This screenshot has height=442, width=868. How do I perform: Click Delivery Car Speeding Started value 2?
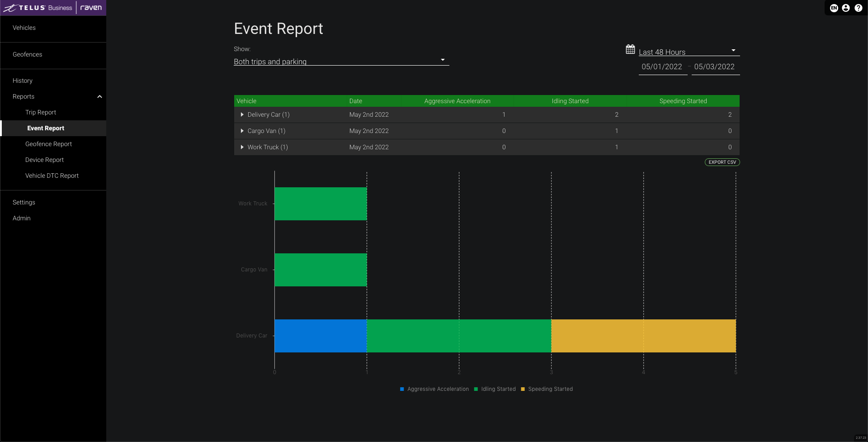click(730, 114)
